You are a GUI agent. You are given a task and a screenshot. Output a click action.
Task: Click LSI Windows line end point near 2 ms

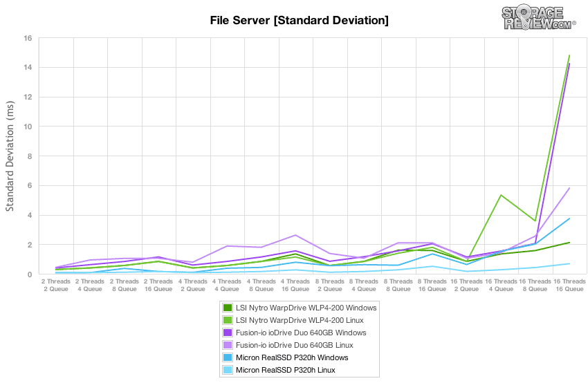coord(569,243)
